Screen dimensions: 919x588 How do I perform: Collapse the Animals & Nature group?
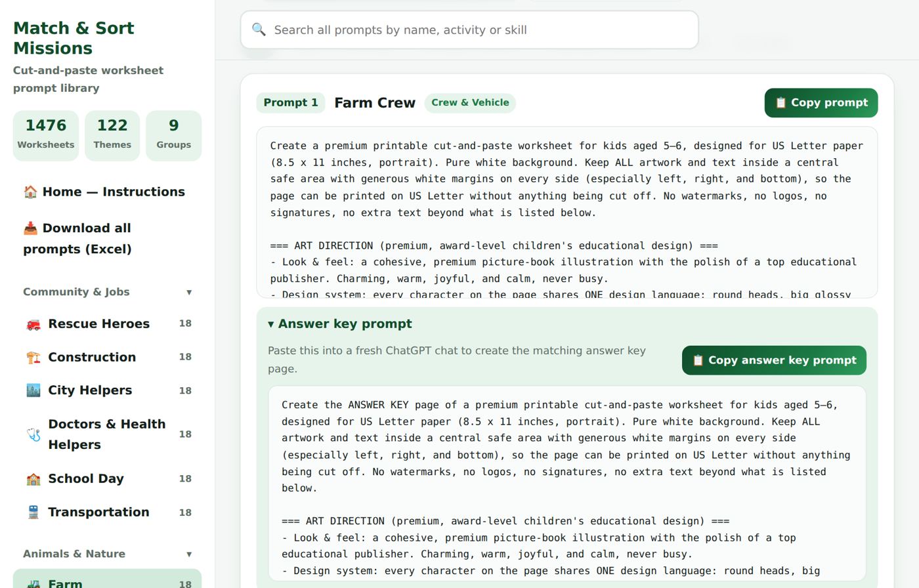point(108,554)
